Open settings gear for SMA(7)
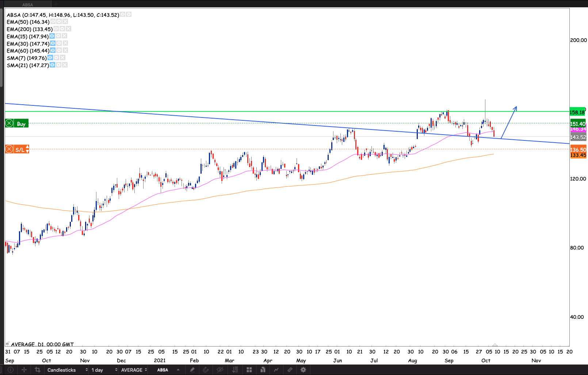 click(x=56, y=58)
